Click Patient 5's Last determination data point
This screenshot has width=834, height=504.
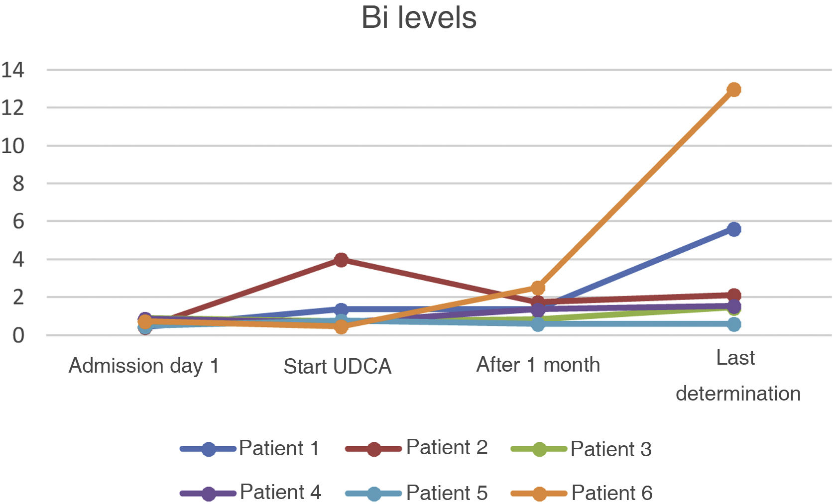[734, 324]
